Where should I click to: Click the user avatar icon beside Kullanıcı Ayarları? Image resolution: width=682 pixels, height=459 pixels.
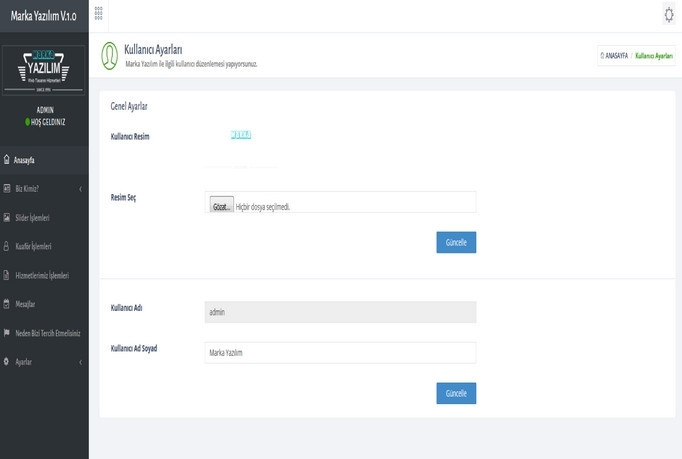point(109,56)
